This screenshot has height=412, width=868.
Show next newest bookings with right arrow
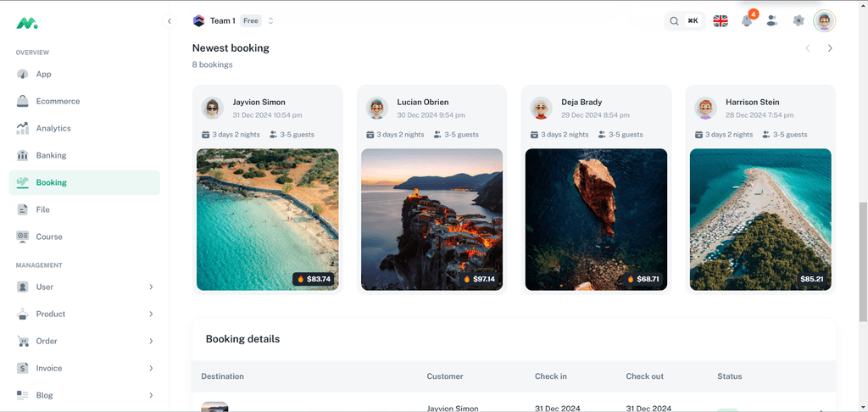pyautogui.click(x=830, y=48)
